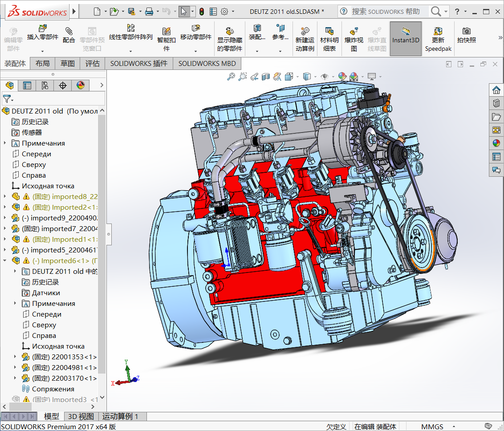Click the Open file icon
Screen dimensions: 504x431
pos(114,12)
